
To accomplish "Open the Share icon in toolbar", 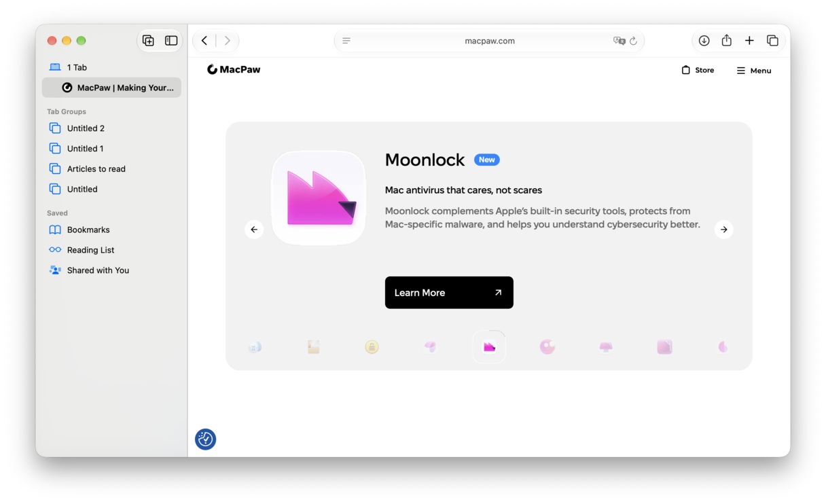I will pyautogui.click(x=727, y=40).
